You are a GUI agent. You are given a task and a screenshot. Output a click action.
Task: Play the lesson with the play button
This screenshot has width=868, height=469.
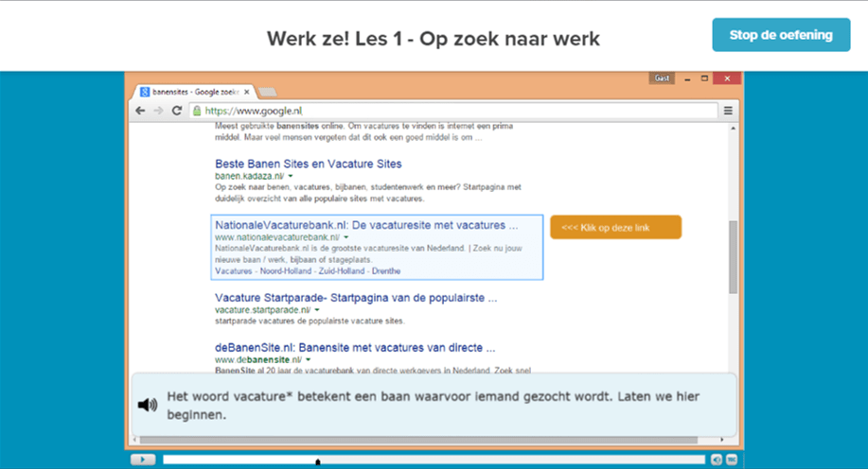tap(143, 459)
